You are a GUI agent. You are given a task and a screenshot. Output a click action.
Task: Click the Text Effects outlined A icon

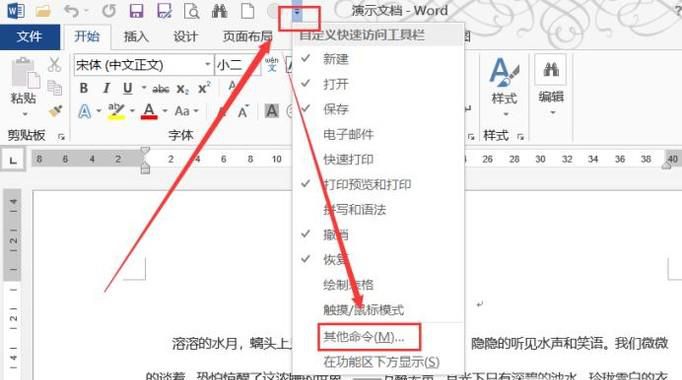coord(84,111)
